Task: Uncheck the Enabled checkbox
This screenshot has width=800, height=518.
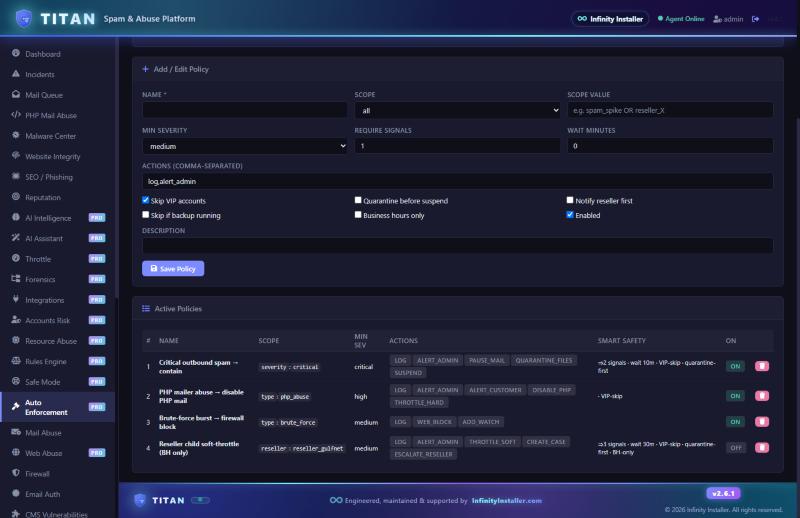Action: tap(570, 215)
